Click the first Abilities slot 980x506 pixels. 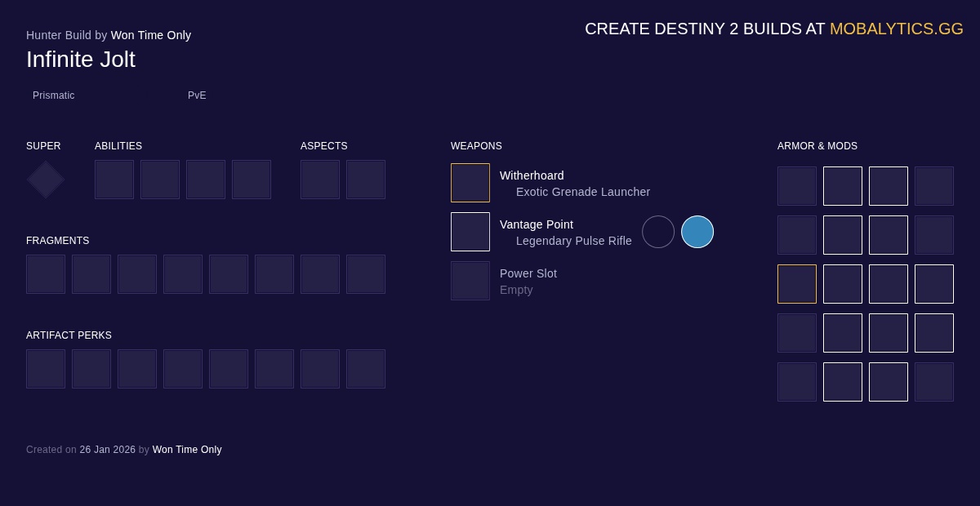pos(114,180)
